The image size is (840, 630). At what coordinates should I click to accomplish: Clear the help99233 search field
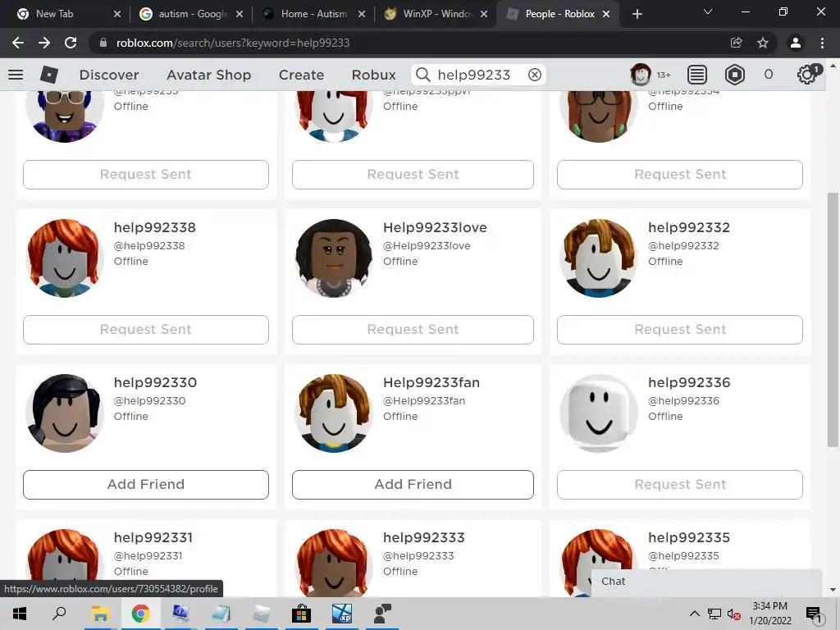535,75
